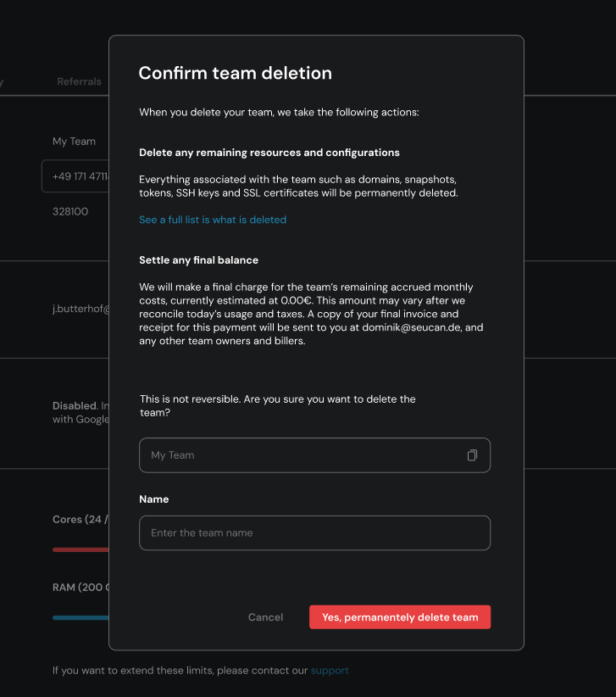Click the 'Name' label above the input

[154, 499]
